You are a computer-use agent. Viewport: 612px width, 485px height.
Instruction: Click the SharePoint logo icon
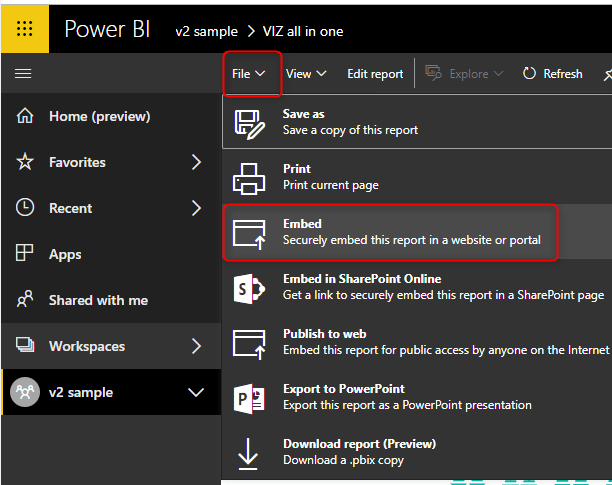pos(249,289)
